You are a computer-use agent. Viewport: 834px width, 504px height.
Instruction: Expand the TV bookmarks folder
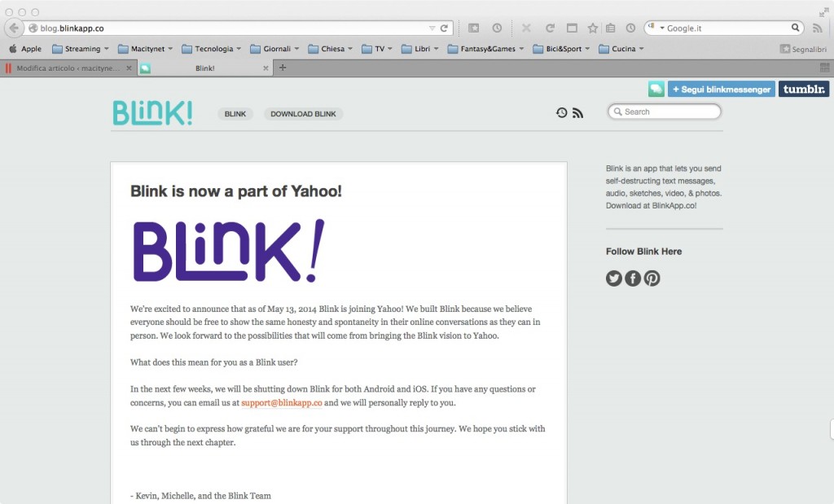(x=377, y=48)
